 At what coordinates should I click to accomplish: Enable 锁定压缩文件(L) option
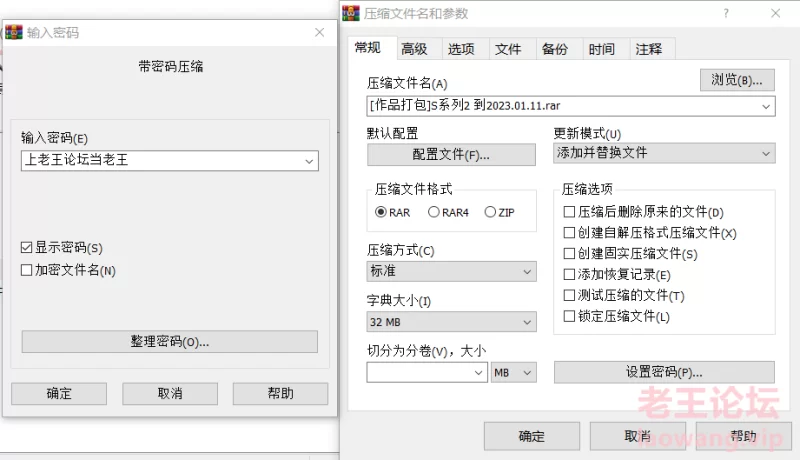tap(569, 316)
